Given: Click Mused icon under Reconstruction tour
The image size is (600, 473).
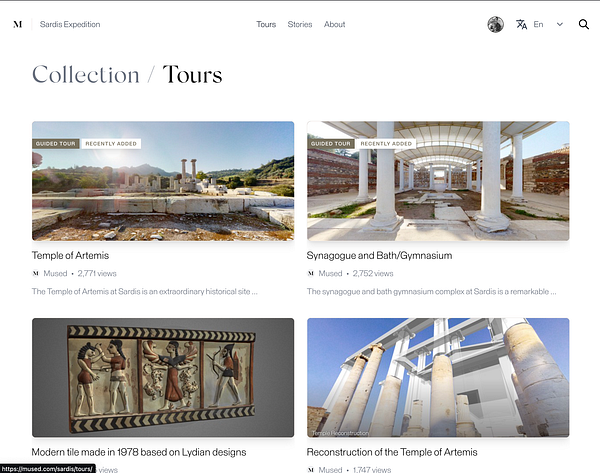Looking at the screenshot, I should click(x=311, y=470).
